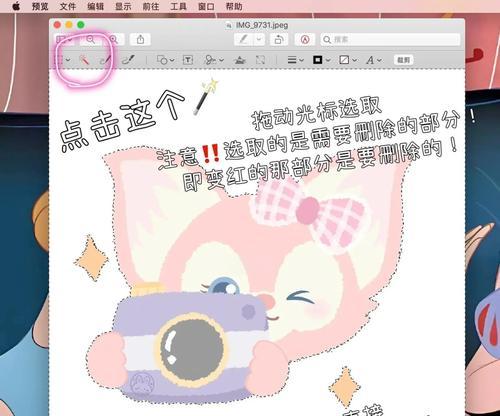Click the Share button
The width and height of the screenshot is (500, 416).
pos(140,40)
